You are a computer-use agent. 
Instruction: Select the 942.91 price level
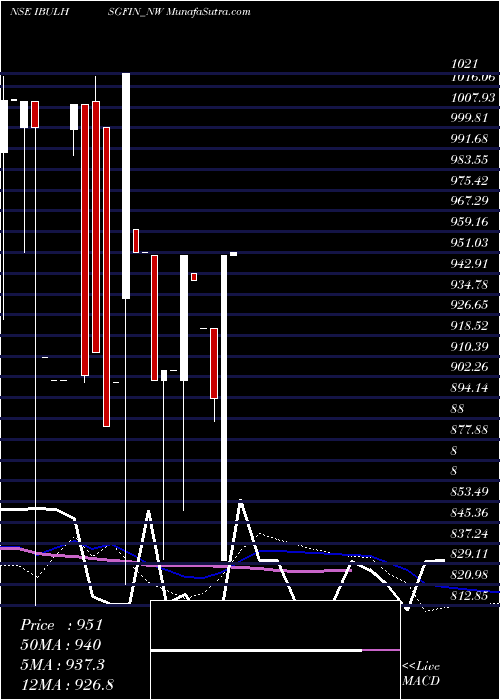point(469,263)
